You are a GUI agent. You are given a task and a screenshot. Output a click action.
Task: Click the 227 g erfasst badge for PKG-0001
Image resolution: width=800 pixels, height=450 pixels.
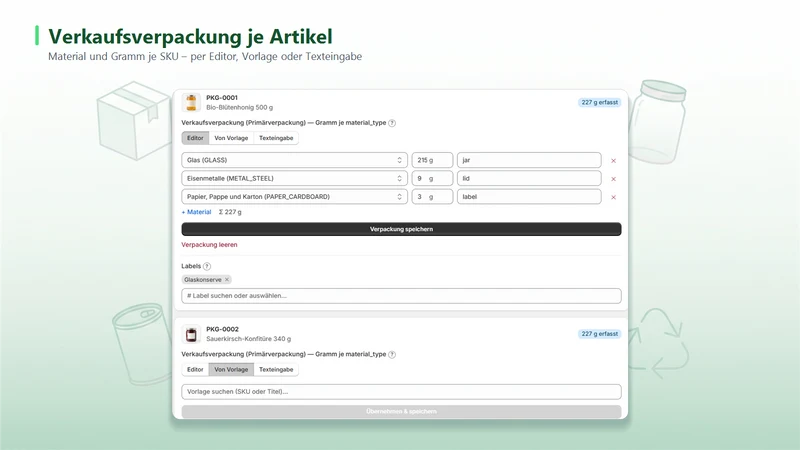[x=599, y=103]
